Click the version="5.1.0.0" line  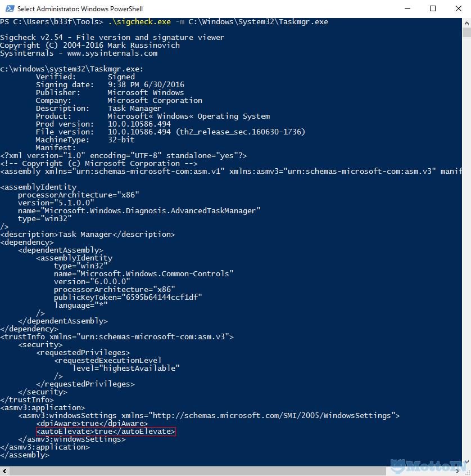tap(56, 203)
